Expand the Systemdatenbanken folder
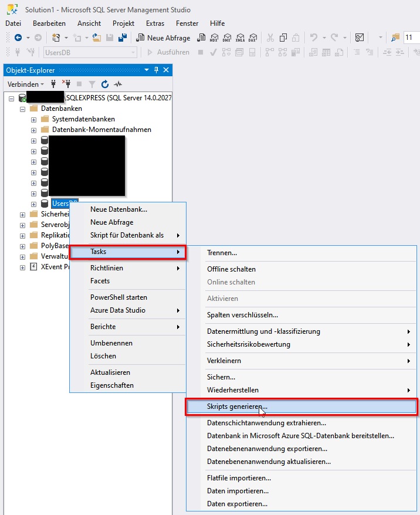Screen dimensions: 420x515 click(33, 120)
